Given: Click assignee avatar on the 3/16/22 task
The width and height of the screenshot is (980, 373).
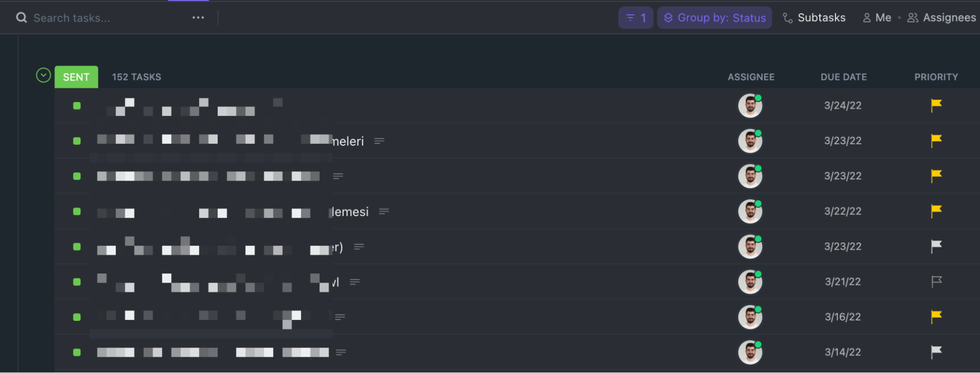Looking at the screenshot, I should (750, 317).
